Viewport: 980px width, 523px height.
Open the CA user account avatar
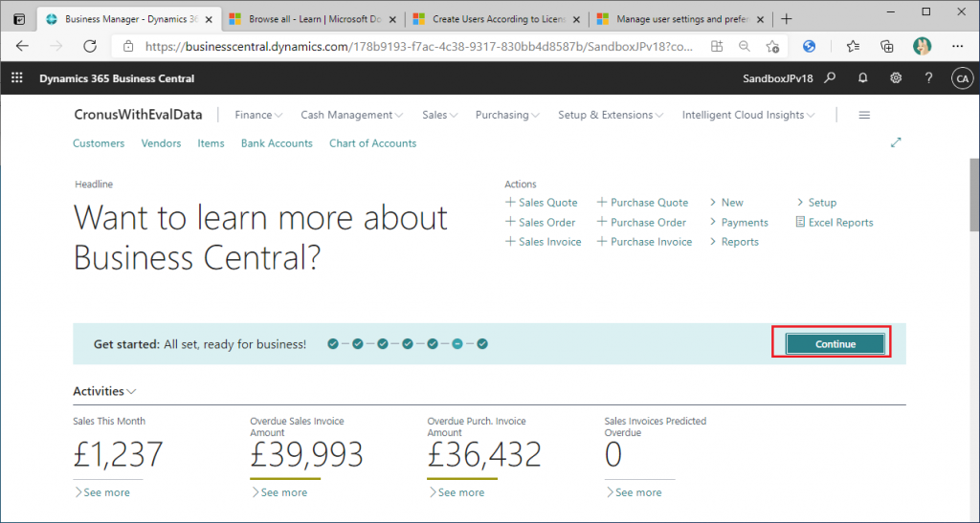(961, 78)
